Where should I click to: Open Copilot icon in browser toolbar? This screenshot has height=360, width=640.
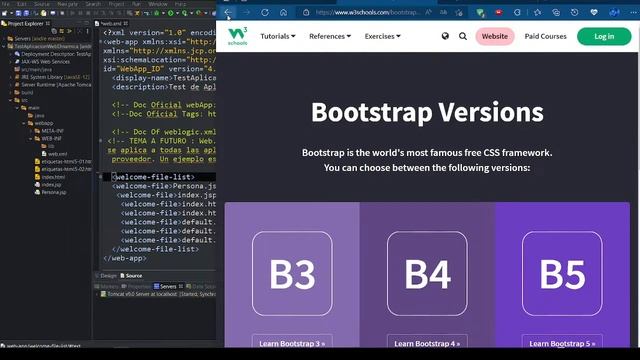click(614, 12)
